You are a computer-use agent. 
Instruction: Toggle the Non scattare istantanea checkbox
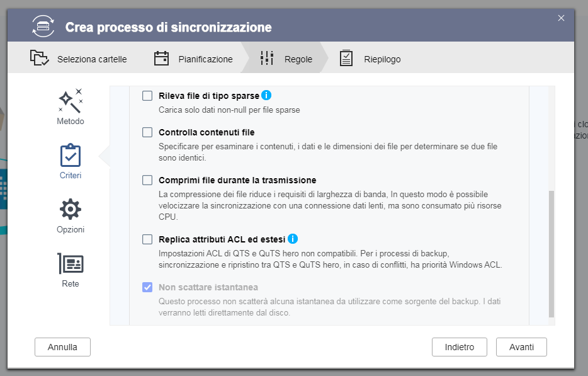pos(147,287)
